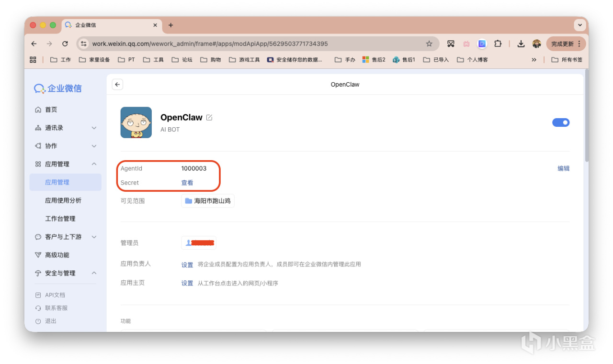This screenshot has width=613, height=364.
Task: Open the browser extensions puzzle icon
Action: click(498, 44)
